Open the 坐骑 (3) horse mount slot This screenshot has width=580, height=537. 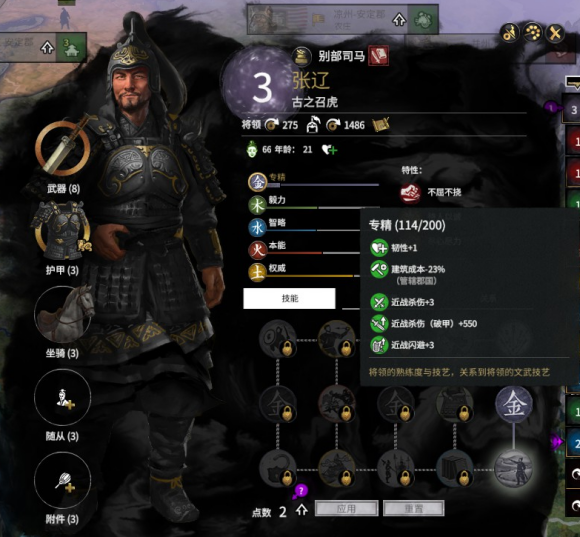(x=63, y=314)
